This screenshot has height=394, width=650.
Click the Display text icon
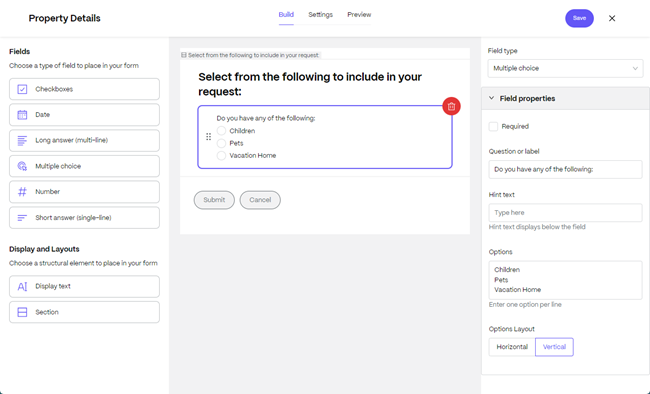tap(22, 287)
